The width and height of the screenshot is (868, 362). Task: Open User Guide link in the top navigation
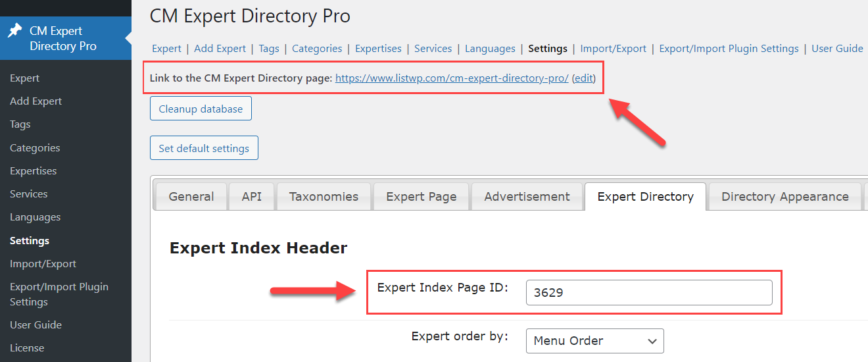coord(837,49)
